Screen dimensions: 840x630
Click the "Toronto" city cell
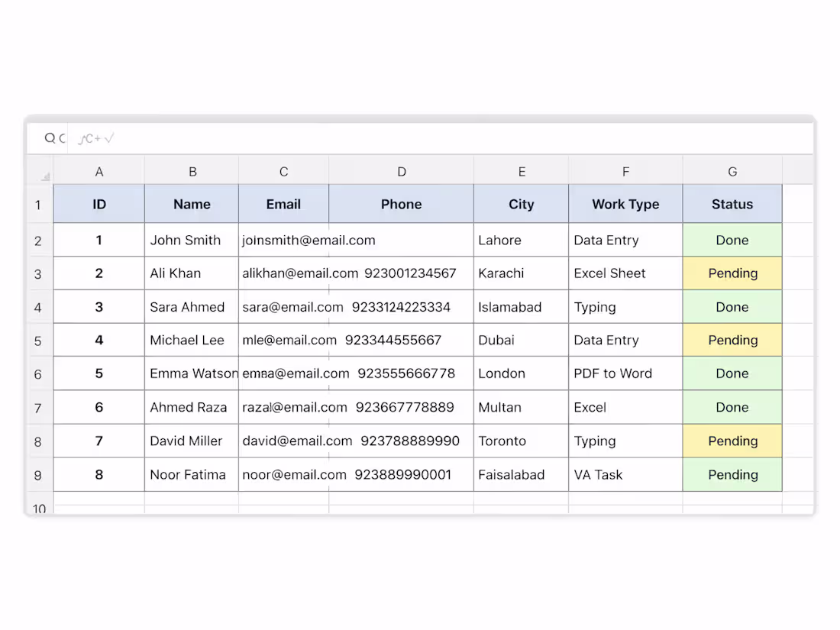point(522,441)
